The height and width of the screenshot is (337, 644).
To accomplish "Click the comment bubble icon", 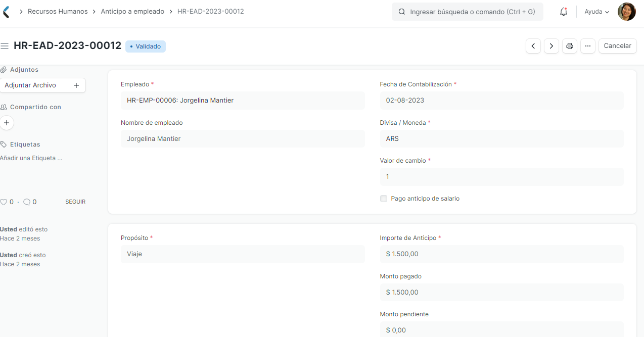I will coord(27,202).
